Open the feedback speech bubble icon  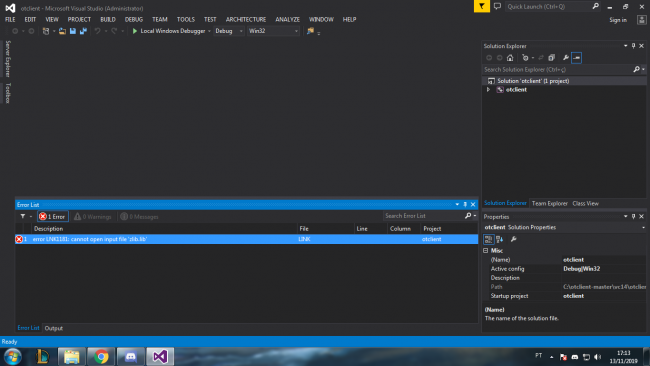point(497,6)
